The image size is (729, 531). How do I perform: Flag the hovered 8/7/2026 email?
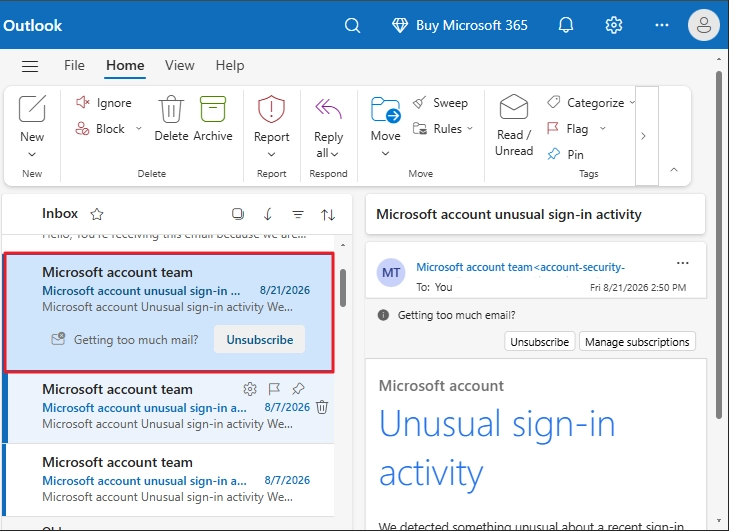coord(274,388)
